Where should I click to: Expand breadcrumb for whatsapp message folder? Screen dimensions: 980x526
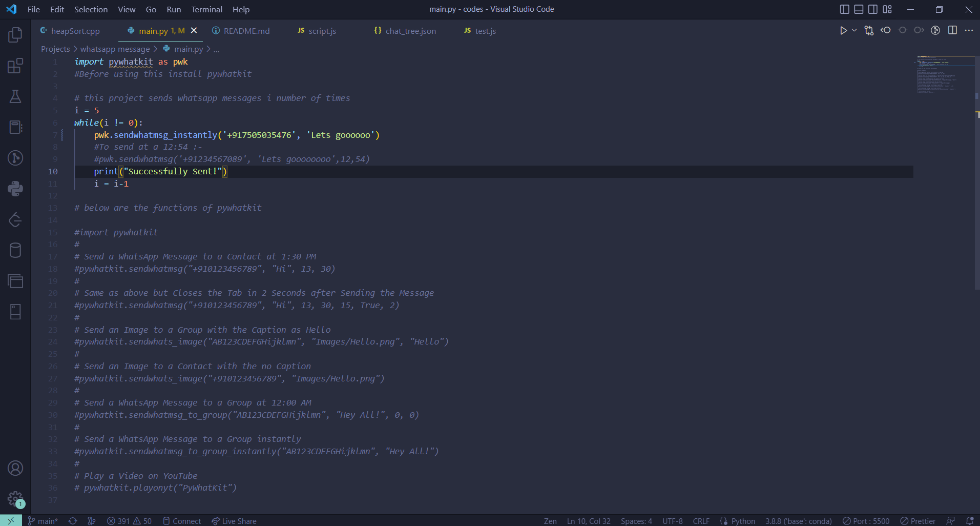[x=115, y=49]
